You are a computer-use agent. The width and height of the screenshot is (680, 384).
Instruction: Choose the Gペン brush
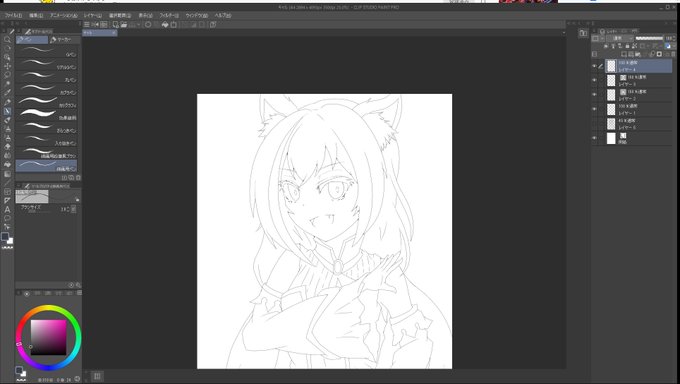47,51
